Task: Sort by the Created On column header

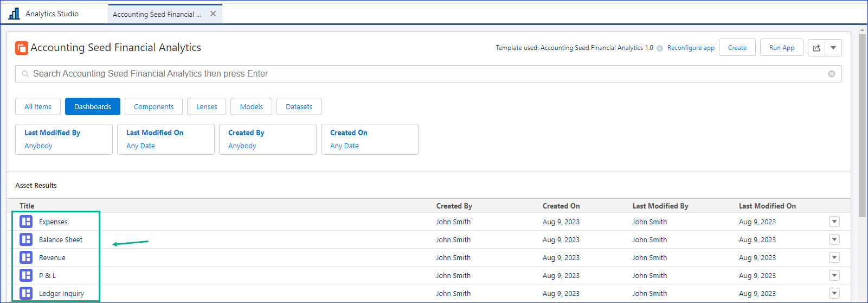Action: point(561,206)
